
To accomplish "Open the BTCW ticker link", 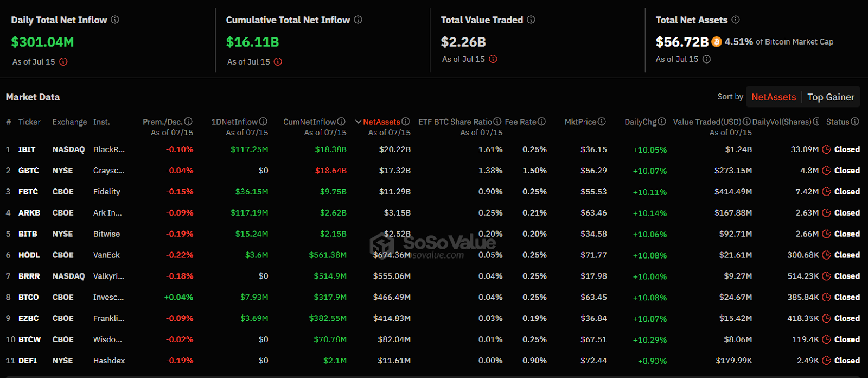I will (30, 339).
